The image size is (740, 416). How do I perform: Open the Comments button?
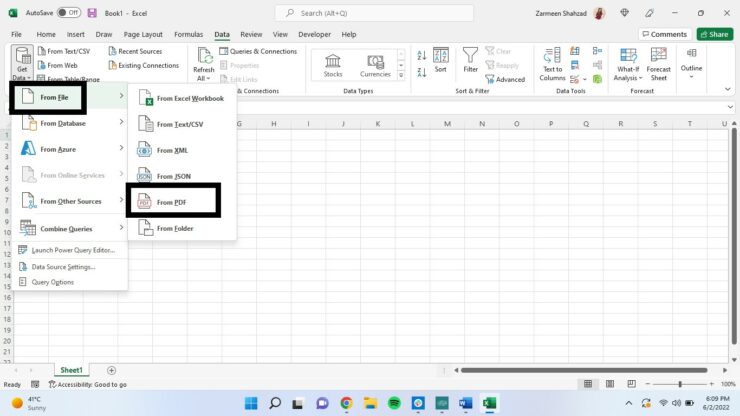point(664,34)
